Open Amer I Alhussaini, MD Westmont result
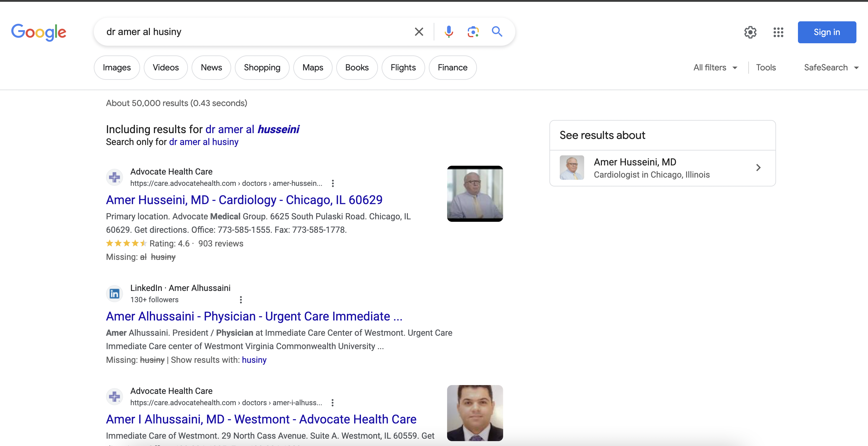Image resolution: width=868 pixels, height=446 pixels. click(261, 419)
